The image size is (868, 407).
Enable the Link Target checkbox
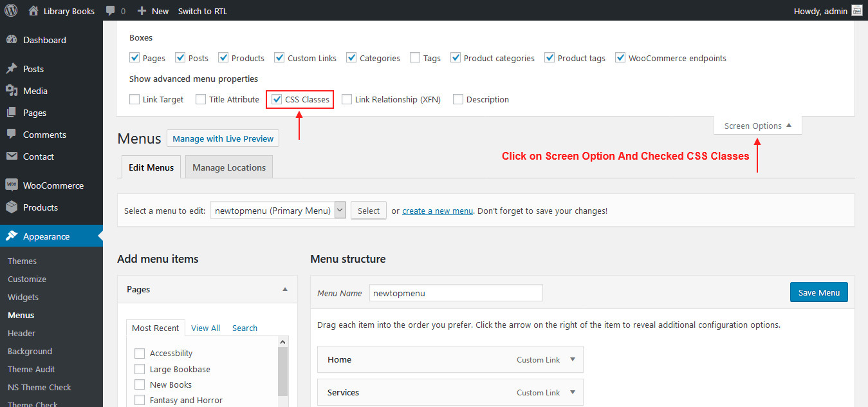[x=134, y=99]
